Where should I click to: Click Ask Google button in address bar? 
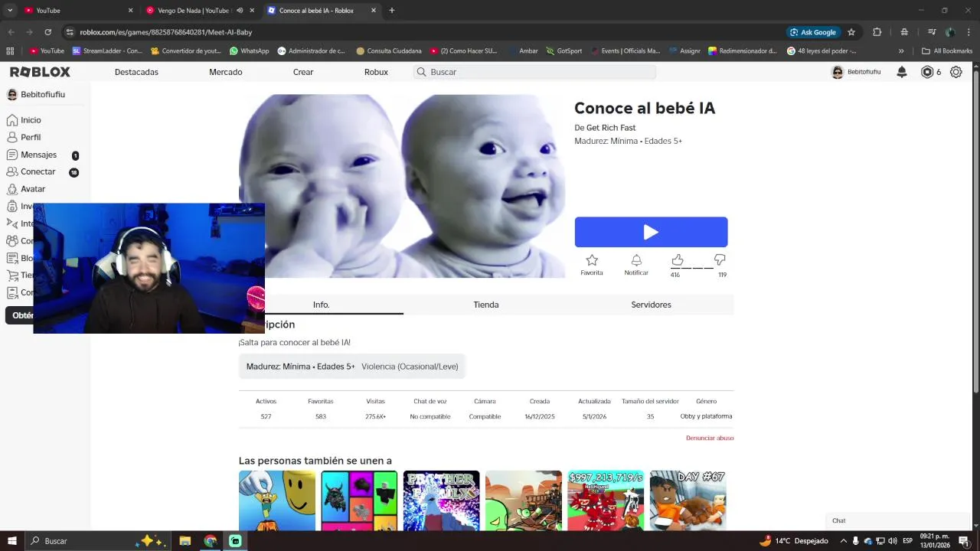[x=813, y=32]
